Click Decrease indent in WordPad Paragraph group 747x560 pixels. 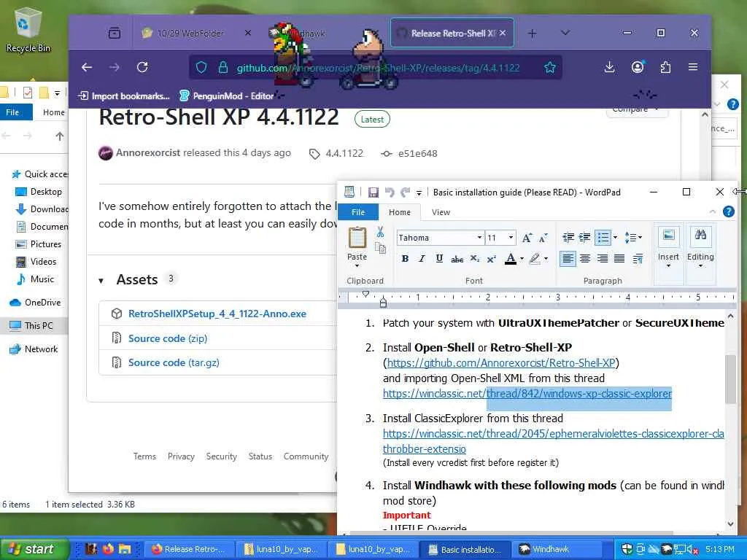click(568, 237)
